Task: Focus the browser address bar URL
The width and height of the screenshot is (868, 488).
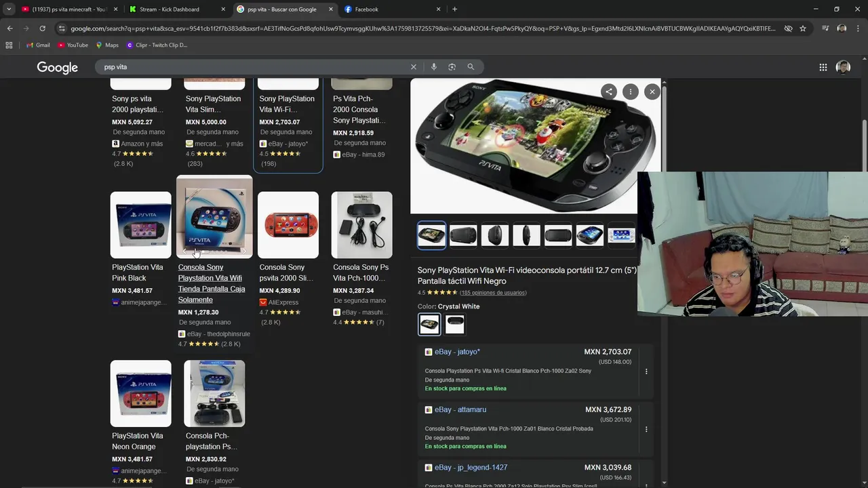Action: pos(423,28)
